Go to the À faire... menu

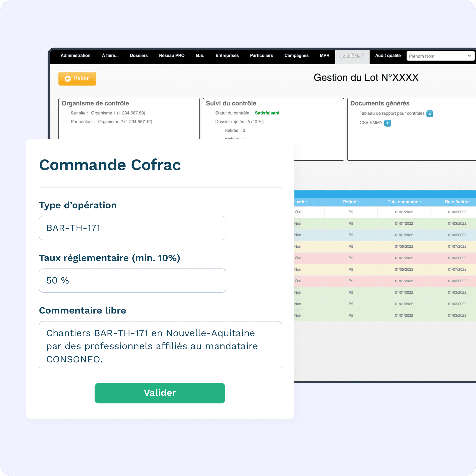pyautogui.click(x=110, y=56)
